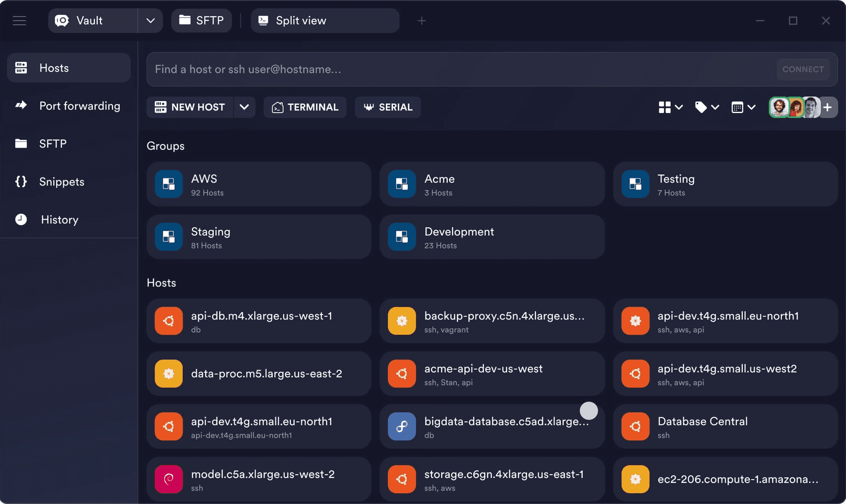Click the add new tab plus icon
Viewport: 846px width, 504px height.
coord(421,21)
